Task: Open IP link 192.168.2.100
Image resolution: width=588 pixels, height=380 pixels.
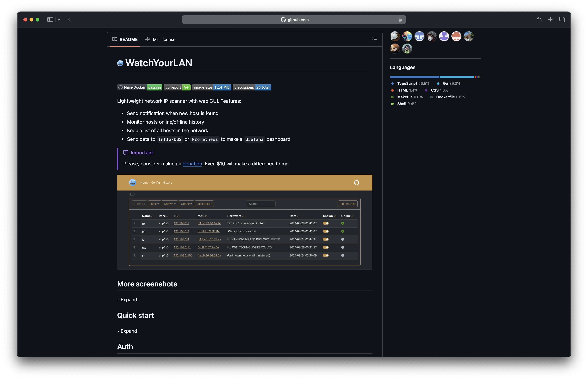Action: tap(183, 256)
